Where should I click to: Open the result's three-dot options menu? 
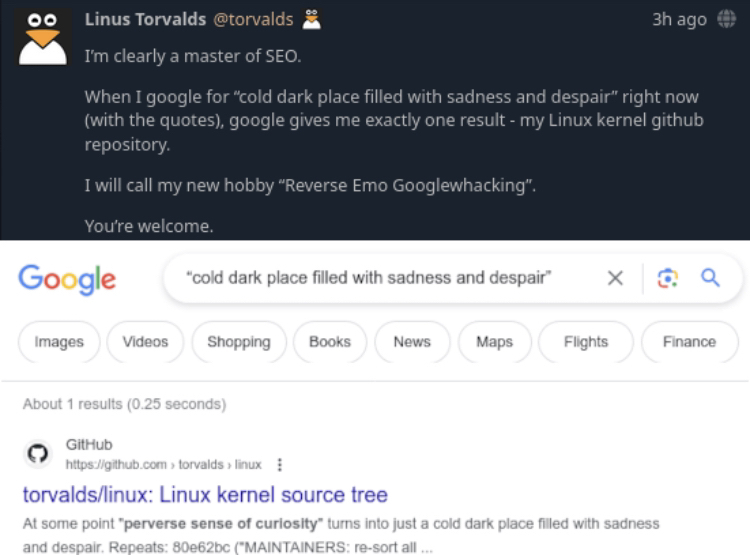[x=279, y=464]
